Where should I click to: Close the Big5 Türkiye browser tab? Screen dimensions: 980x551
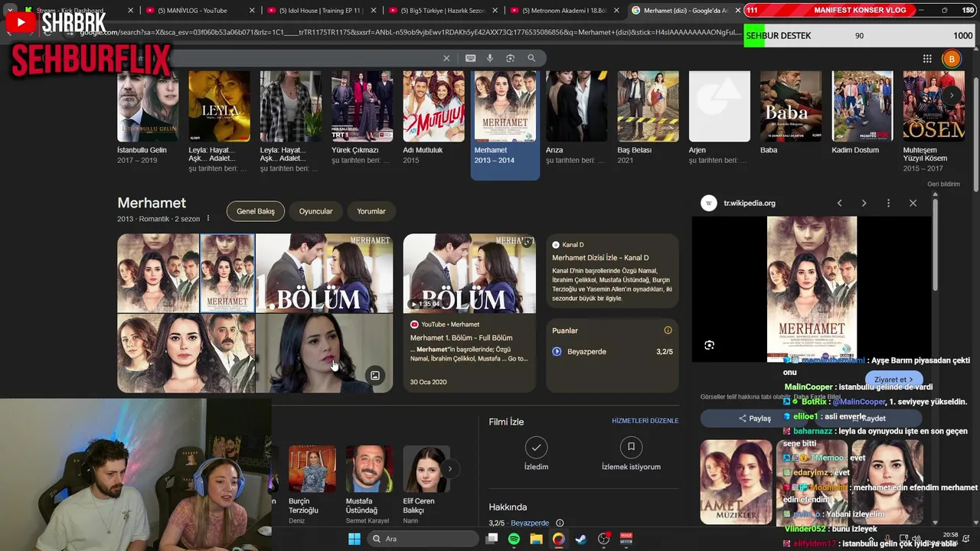tap(497, 11)
